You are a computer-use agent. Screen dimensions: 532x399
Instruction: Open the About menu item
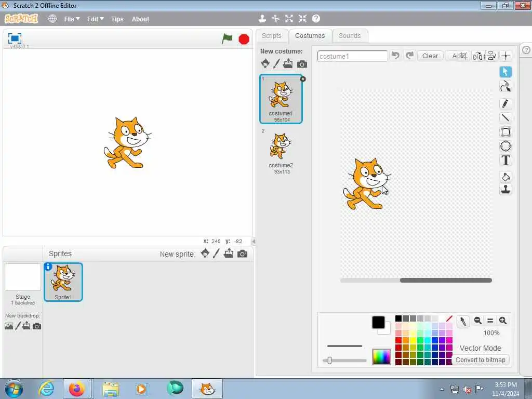(x=140, y=19)
